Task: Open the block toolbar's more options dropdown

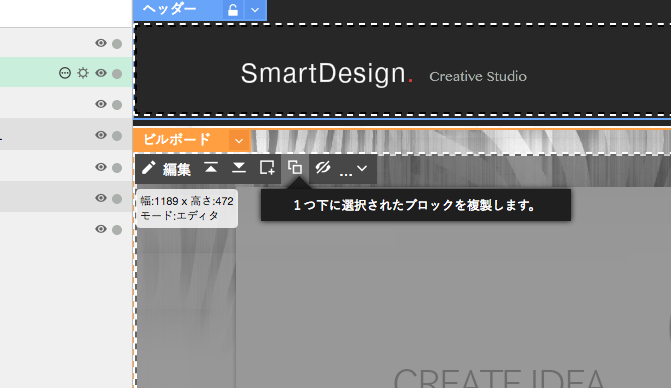Action: (353, 169)
